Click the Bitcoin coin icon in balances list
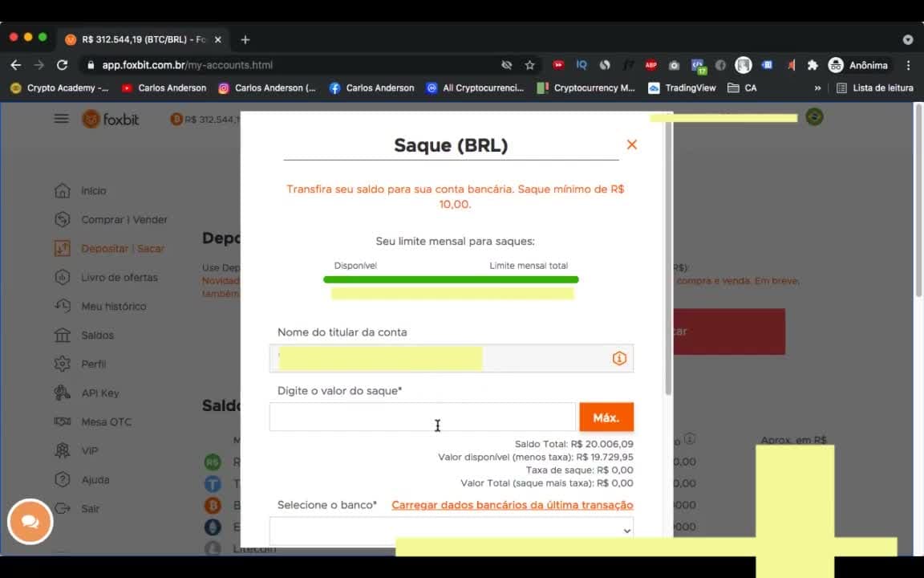924x578 pixels. (x=213, y=506)
